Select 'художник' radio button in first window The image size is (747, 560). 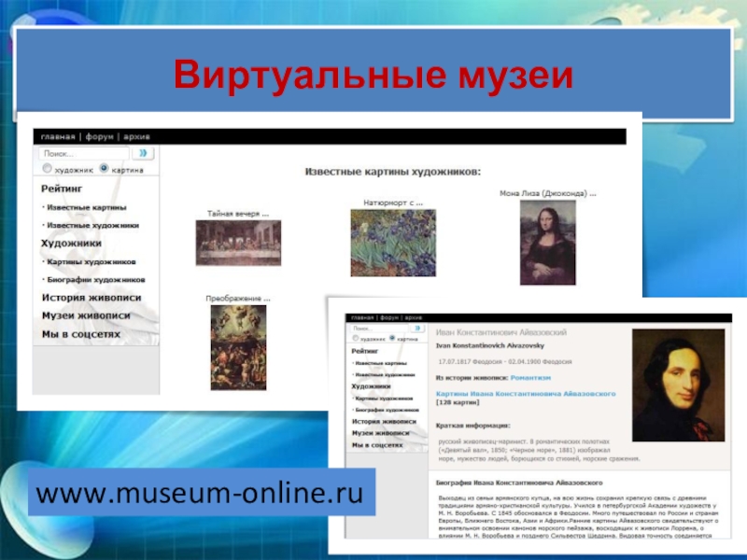tap(47, 168)
